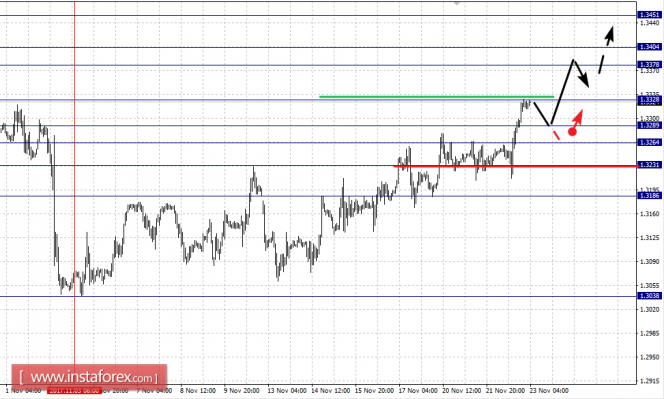Screen dimensions: 664x399
Task: Click the 1.3038 support level label
Action: [649, 296]
